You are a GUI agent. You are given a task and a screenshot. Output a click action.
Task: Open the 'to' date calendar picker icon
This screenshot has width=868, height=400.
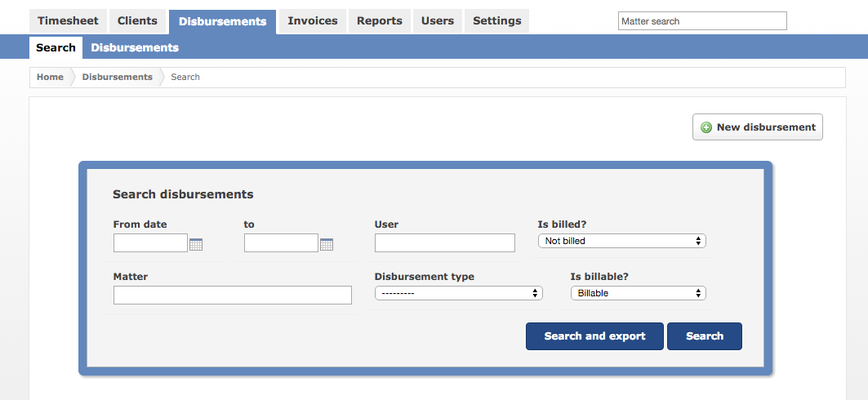point(327,244)
